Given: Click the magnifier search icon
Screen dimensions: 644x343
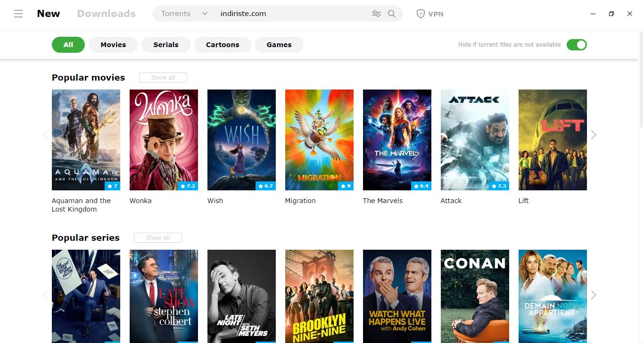Looking at the screenshot, I should [x=392, y=14].
